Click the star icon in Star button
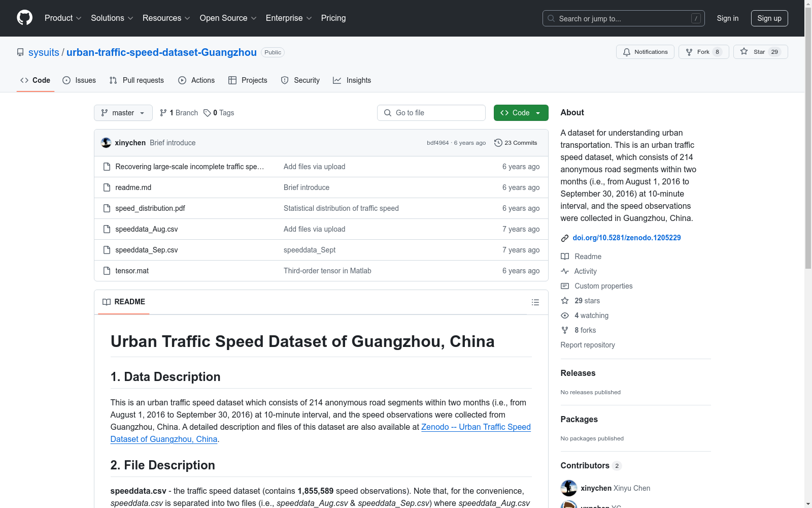Viewport: 812px width, 508px height. (744, 51)
